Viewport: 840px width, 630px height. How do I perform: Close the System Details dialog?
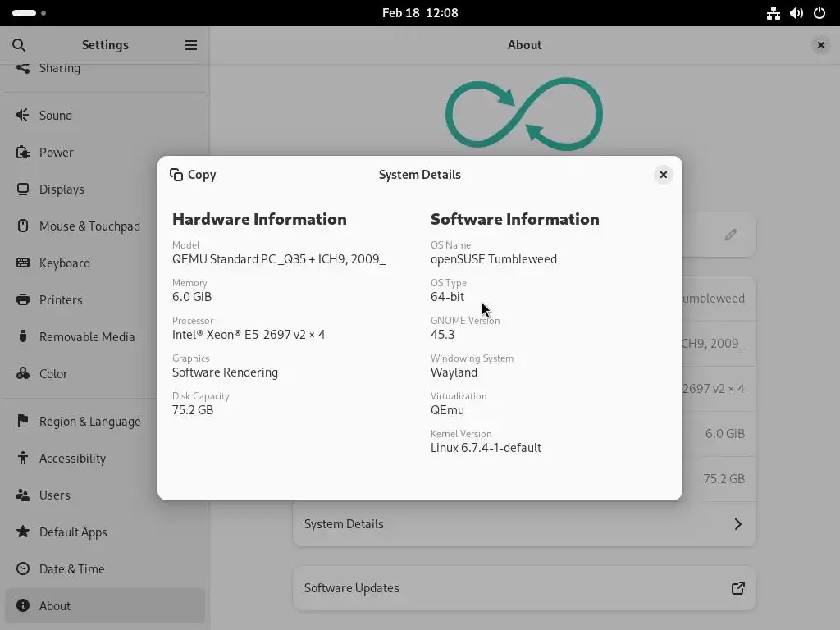coord(663,175)
